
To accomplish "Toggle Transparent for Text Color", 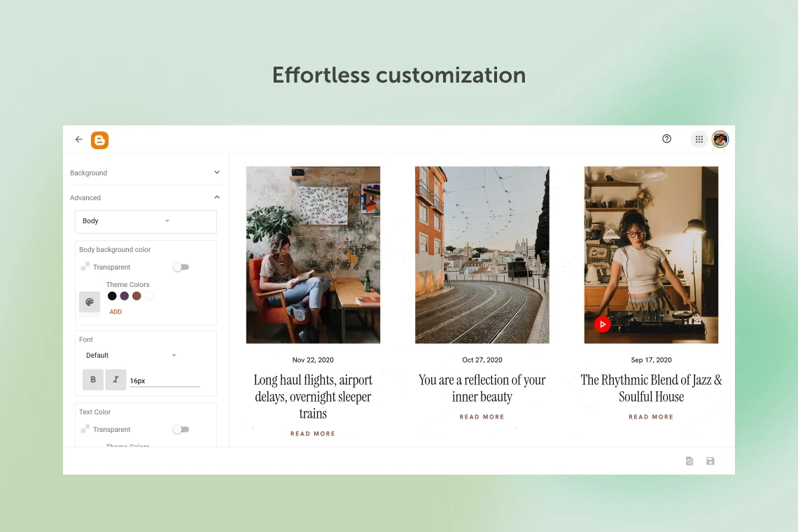I will pyautogui.click(x=181, y=429).
